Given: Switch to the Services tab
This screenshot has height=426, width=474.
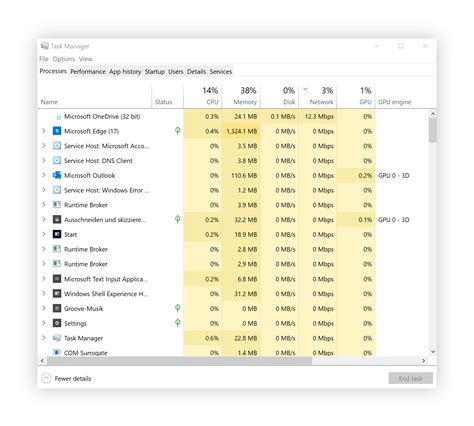Looking at the screenshot, I should pos(221,72).
